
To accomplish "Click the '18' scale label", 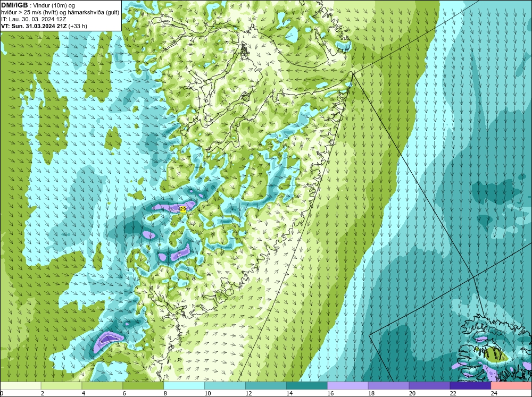I will (371, 393).
